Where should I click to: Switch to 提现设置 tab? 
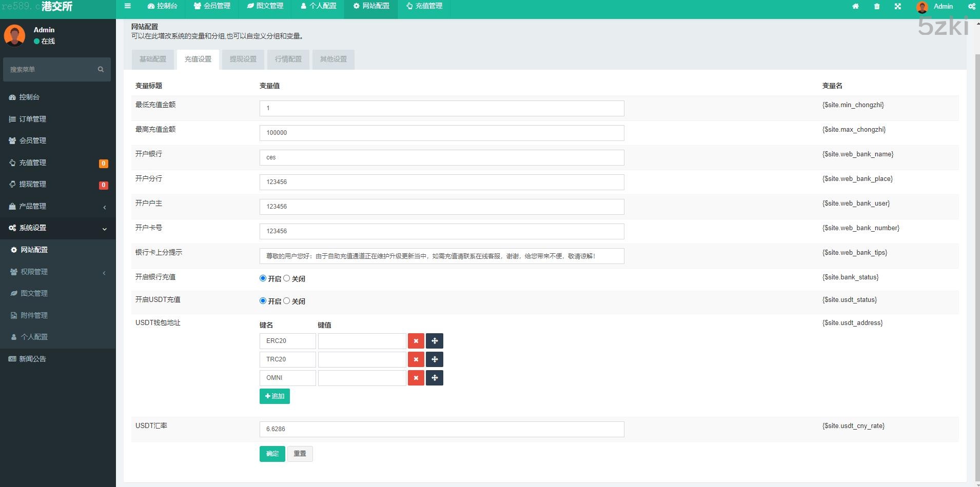pyautogui.click(x=243, y=59)
